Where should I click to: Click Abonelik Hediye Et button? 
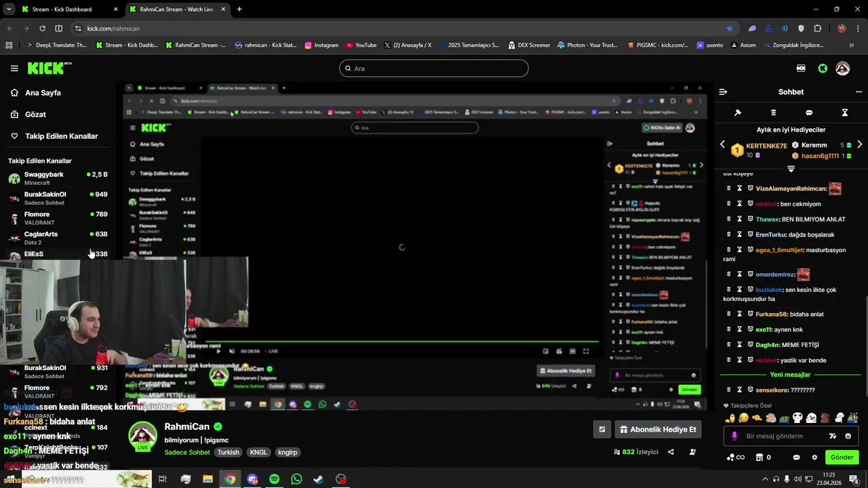[x=658, y=429]
